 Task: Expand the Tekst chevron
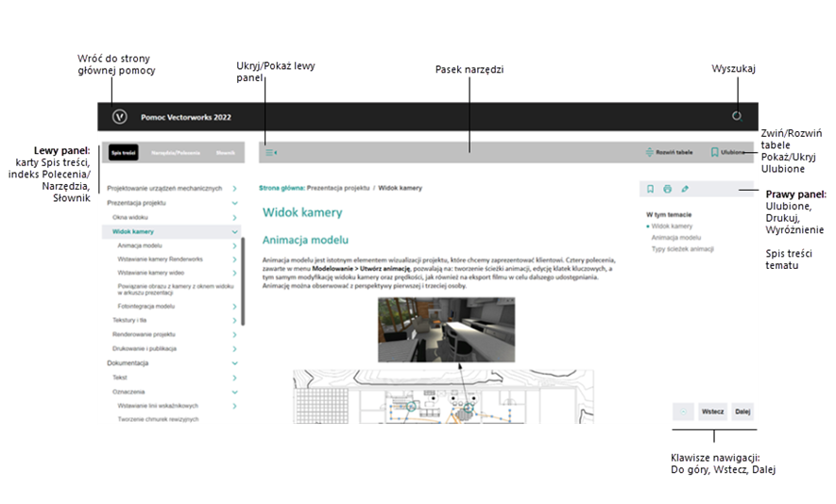pos(234,378)
